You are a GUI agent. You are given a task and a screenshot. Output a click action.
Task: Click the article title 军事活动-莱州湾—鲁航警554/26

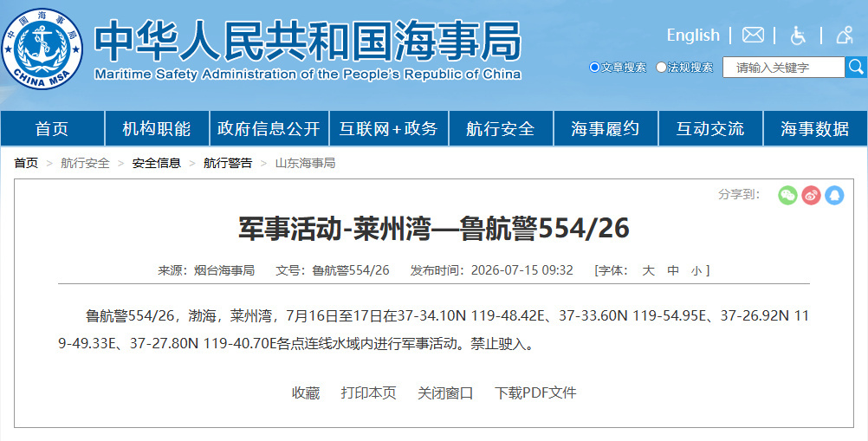point(434,229)
